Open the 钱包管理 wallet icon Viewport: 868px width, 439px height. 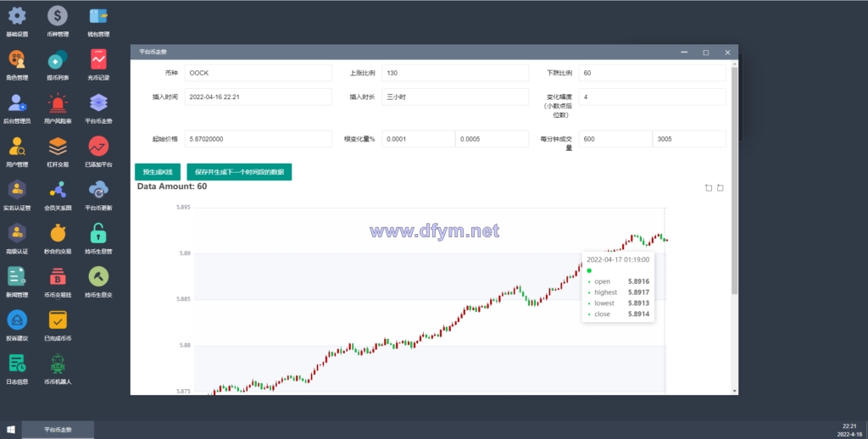[98, 16]
